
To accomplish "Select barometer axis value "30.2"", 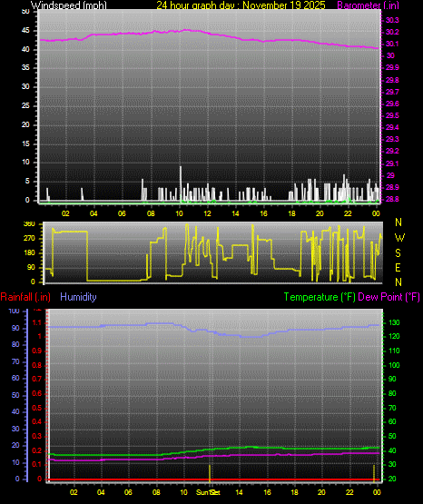I will [x=392, y=32].
